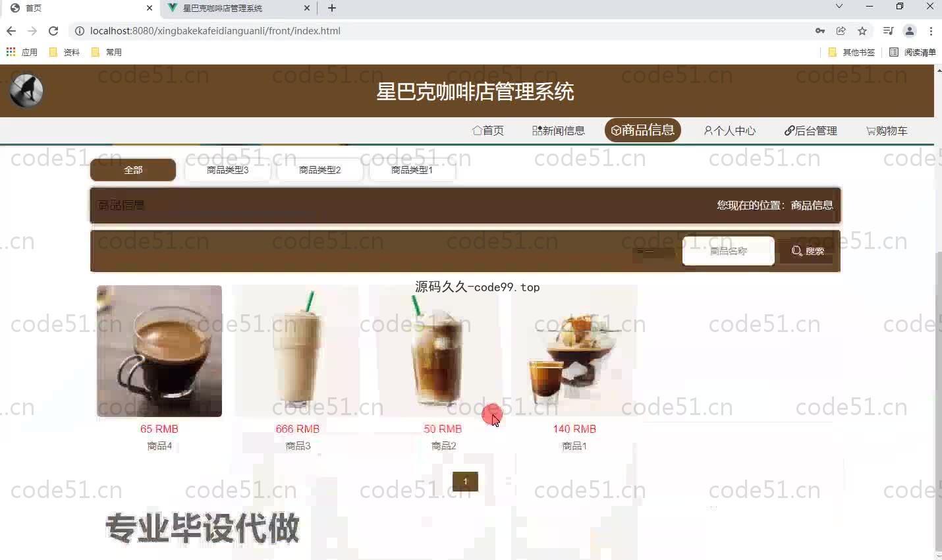The width and height of the screenshot is (942, 560).
Task: Select 全部 category filter
Action: tap(133, 170)
